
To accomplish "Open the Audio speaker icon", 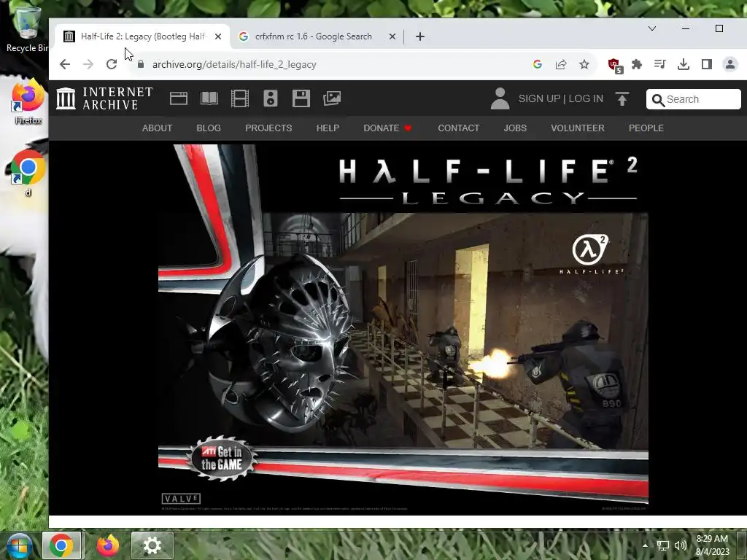I will [x=271, y=98].
